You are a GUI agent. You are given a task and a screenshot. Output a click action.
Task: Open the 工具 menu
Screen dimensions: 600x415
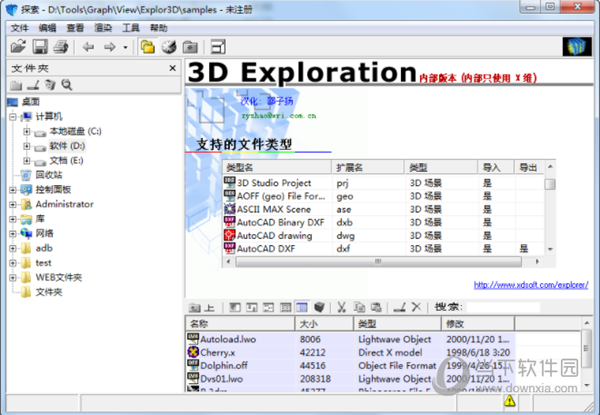pos(130,28)
